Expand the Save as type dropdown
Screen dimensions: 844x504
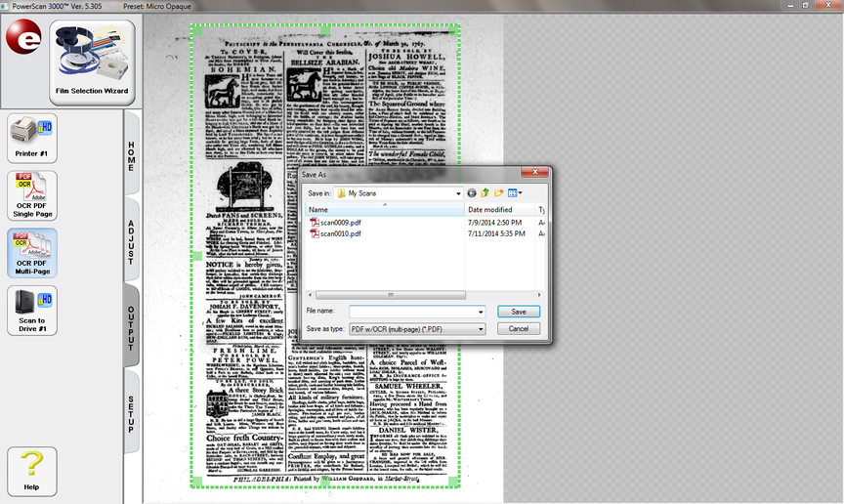(481, 329)
